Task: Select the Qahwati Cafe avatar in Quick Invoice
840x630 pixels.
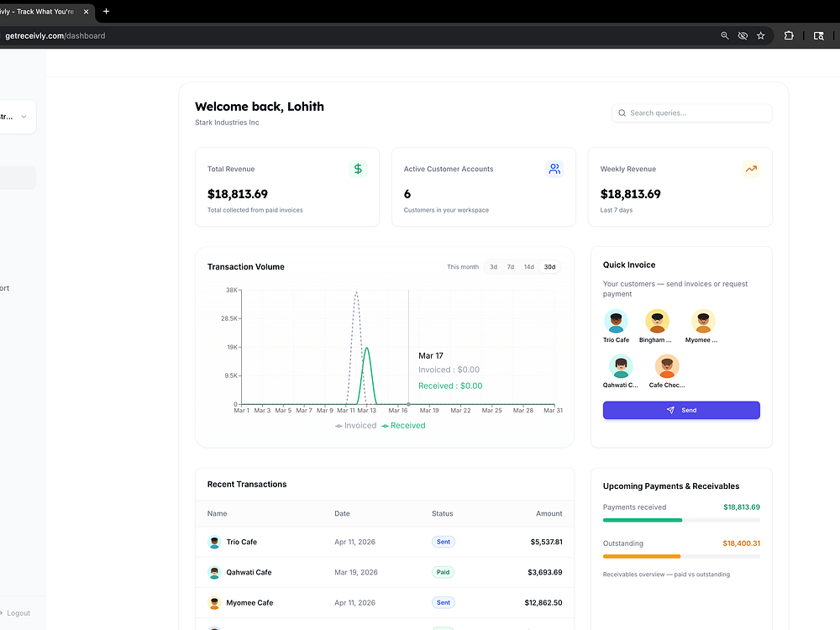Action: [621, 366]
